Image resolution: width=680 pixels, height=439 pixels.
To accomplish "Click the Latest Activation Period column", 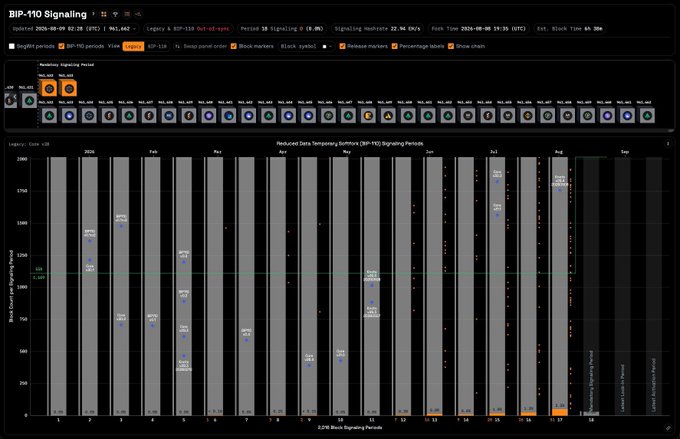I will [654, 286].
